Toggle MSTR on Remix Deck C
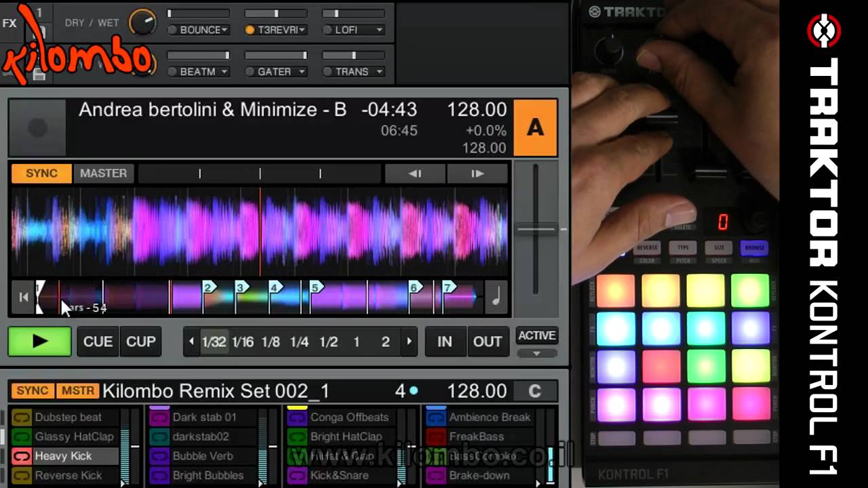 [77, 391]
